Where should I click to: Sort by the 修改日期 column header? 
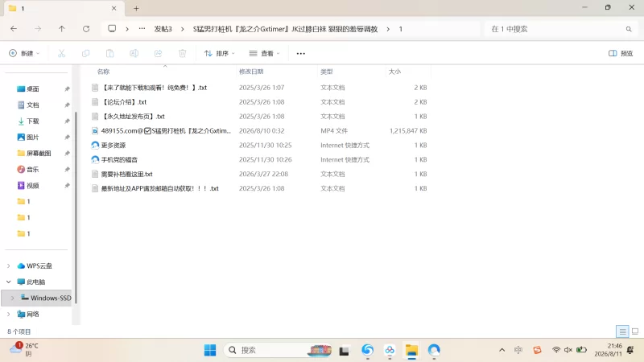coord(251,72)
